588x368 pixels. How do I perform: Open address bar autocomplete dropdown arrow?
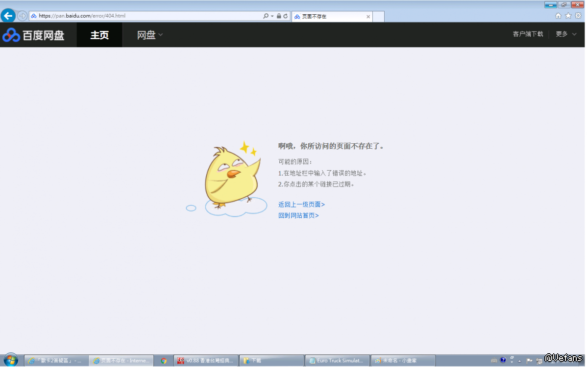[272, 16]
